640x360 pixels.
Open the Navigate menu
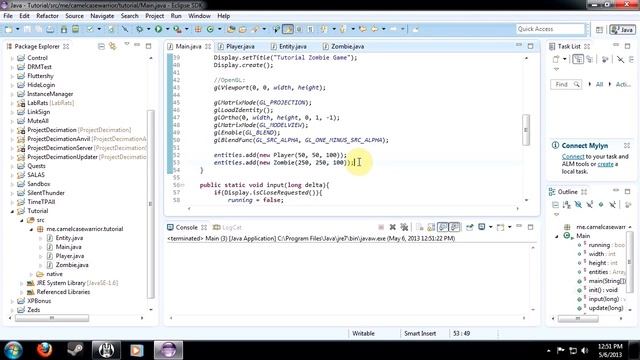102,16
